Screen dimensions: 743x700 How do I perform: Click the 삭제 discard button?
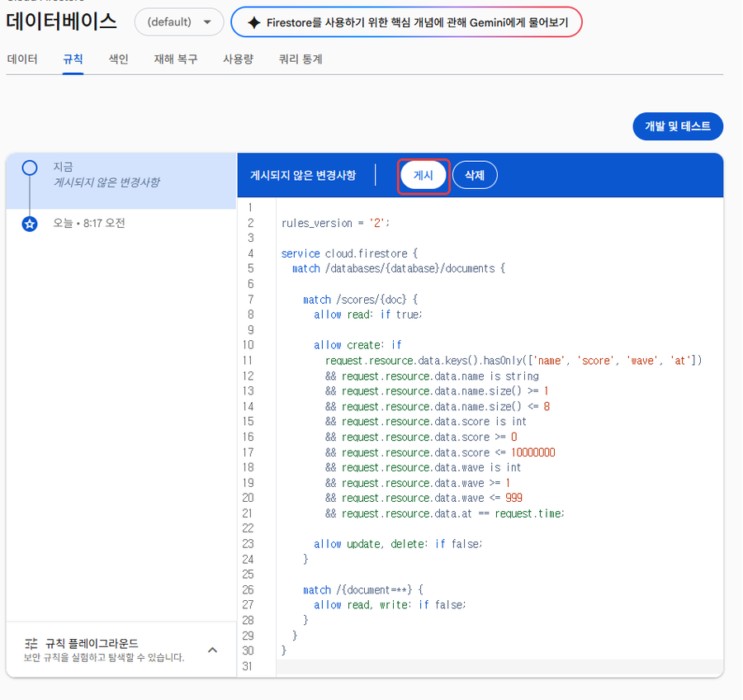point(475,175)
